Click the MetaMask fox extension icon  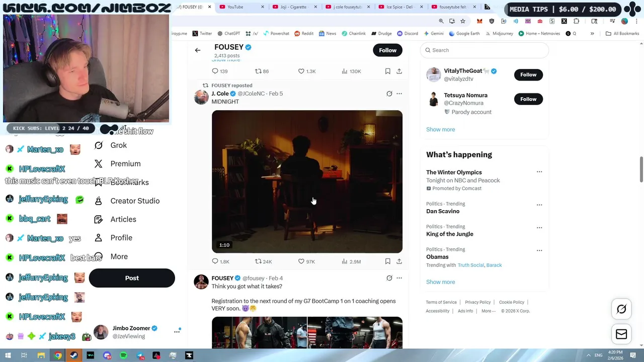[x=479, y=21]
